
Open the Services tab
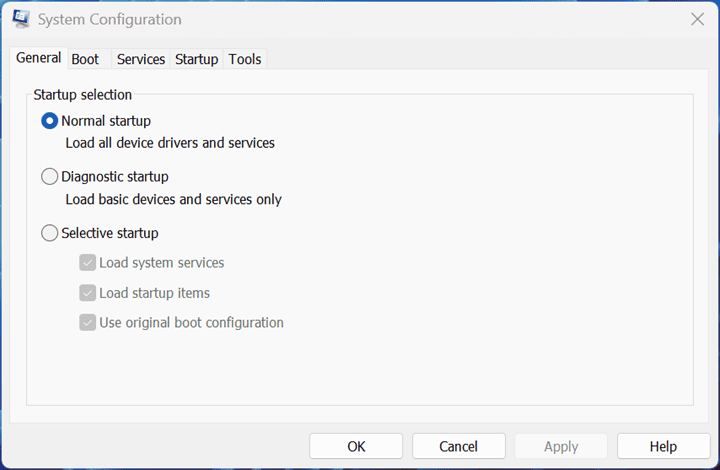point(141,59)
